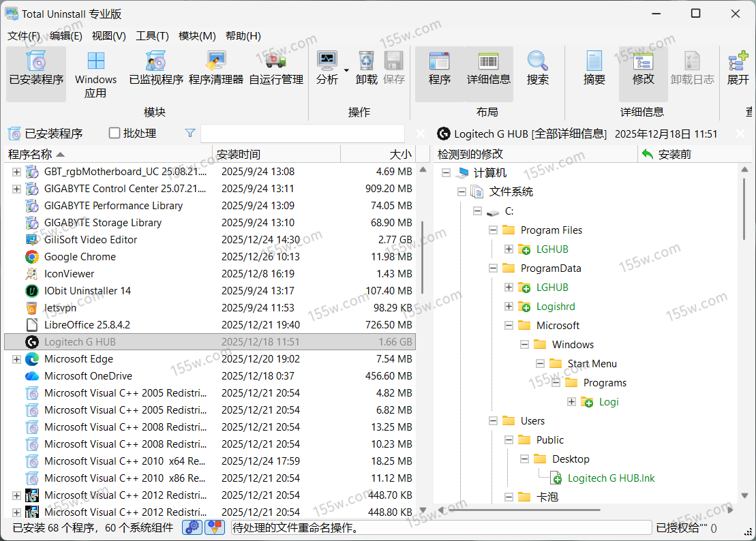Launch the 程序清理器 tool
Screen dimensions: 756x541
point(215,72)
